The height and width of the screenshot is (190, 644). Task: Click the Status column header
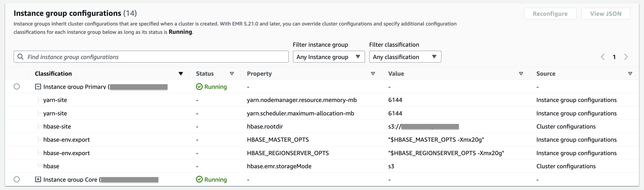pyautogui.click(x=205, y=74)
